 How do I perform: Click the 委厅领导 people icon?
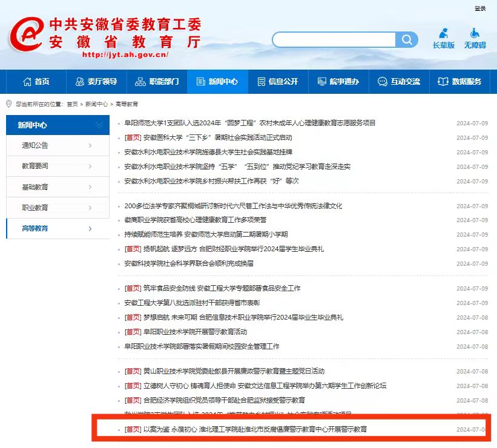[80, 82]
